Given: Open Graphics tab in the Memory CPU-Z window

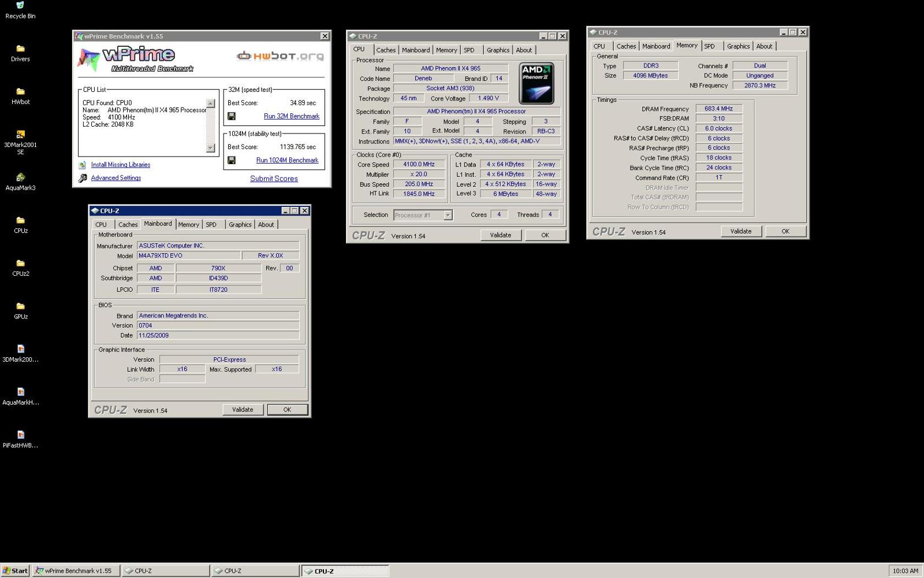Looking at the screenshot, I should tap(738, 46).
